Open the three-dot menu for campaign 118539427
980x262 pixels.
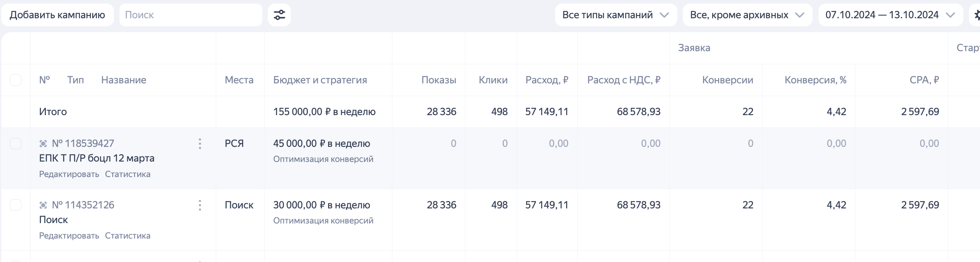pos(200,144)
